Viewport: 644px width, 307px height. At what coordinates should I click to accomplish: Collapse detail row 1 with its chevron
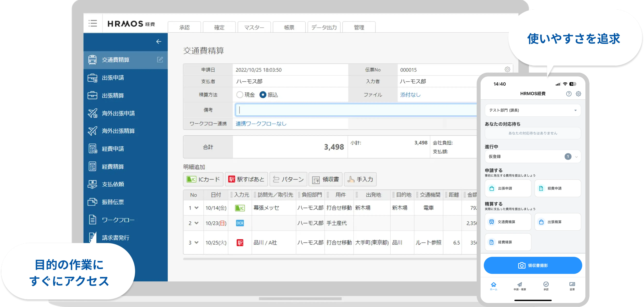pyautogui.click(x=197, y=208)
